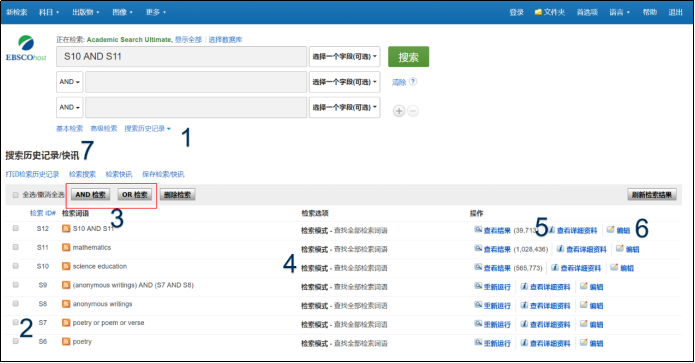Click 退出 in the top bar
This screenshot has width=695, height=363.
(x=675, y=12)
